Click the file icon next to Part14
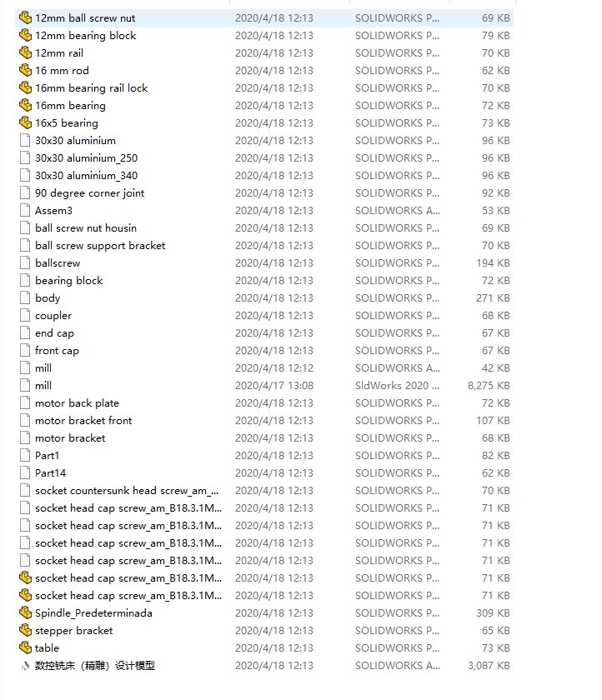 click(x=26, y=472)
